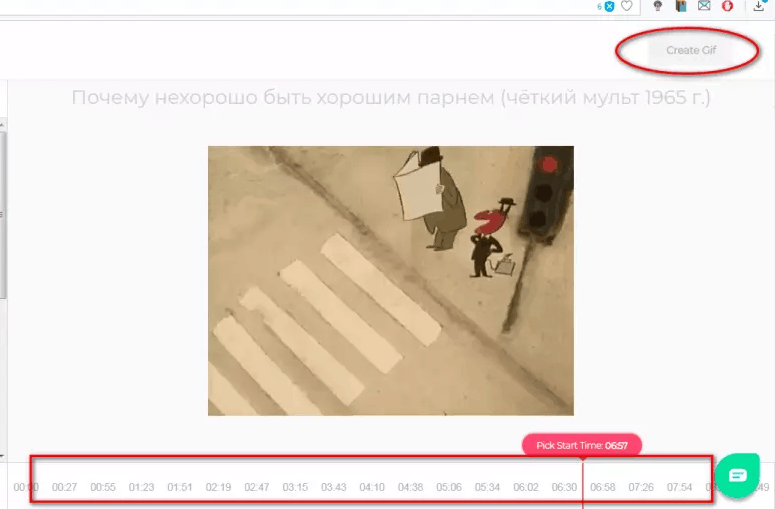Click the 00:27 mark on timeline
Viewport: 775px width, 509px height.
65,487
